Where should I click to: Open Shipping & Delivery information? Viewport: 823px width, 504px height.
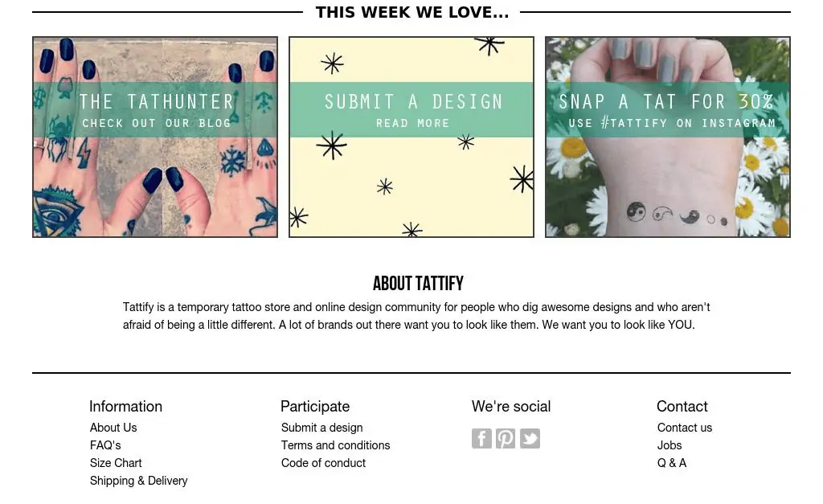(138, 481)
